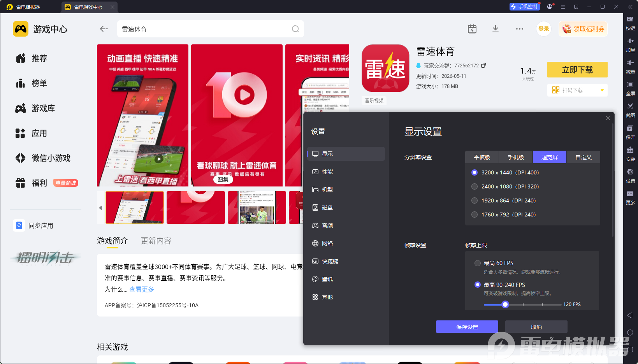
Task: Copy the player group number icon
Action: coord(483,65)
